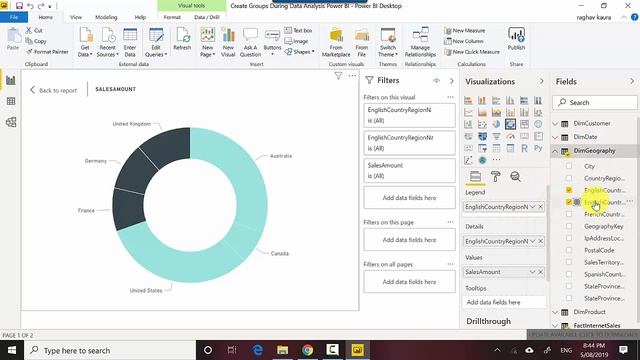The height and width of the screenshot is (360, 640).
Task: Save the file with floppy icon
Action: 19,6
